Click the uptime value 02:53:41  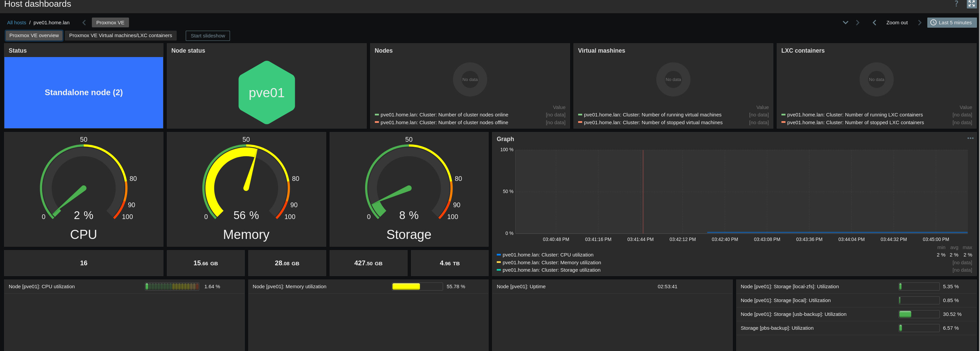pos(667,286)
